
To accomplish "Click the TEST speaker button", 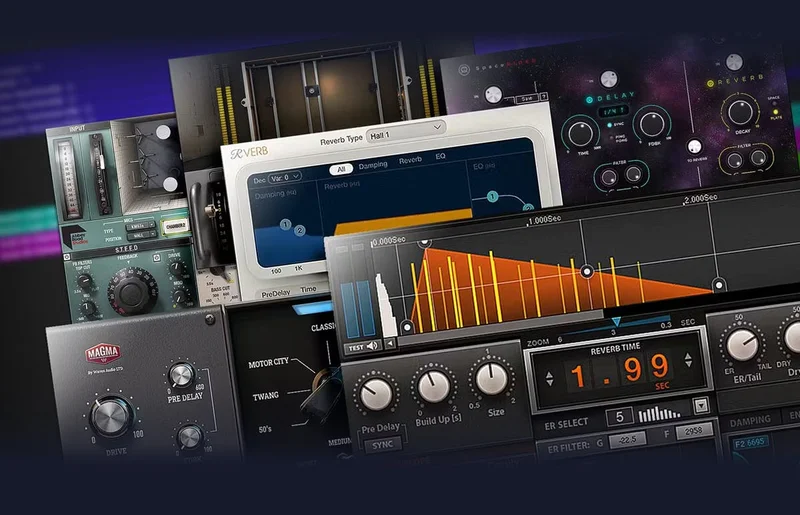I will [363, 347].
